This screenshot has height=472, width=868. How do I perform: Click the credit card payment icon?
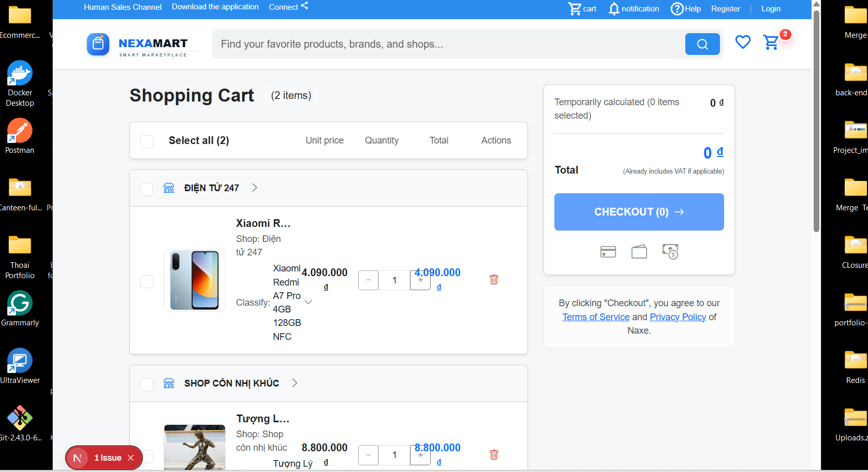608,252
